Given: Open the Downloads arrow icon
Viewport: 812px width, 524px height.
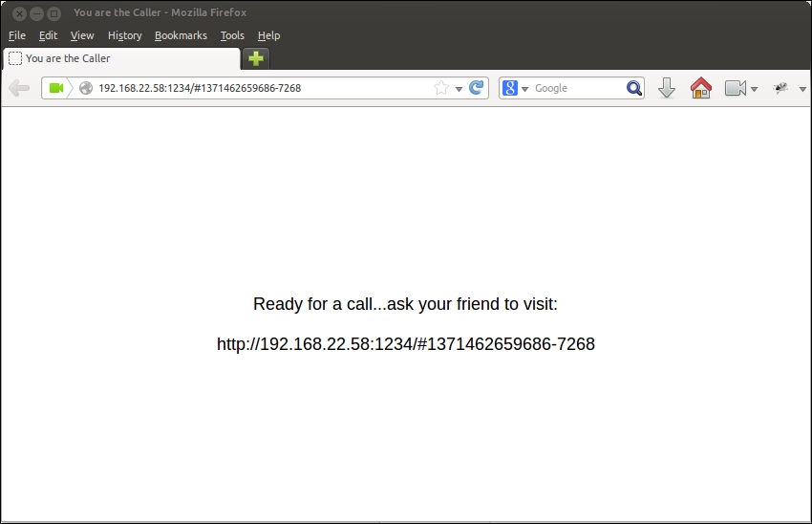Looking at the screenshot, I should click(667, 88).
